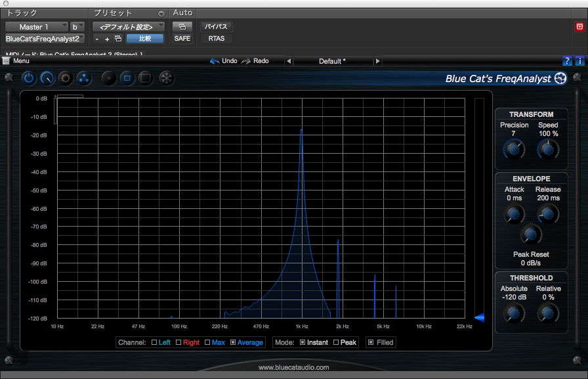Click the Redo arrow

coord(246,61)
